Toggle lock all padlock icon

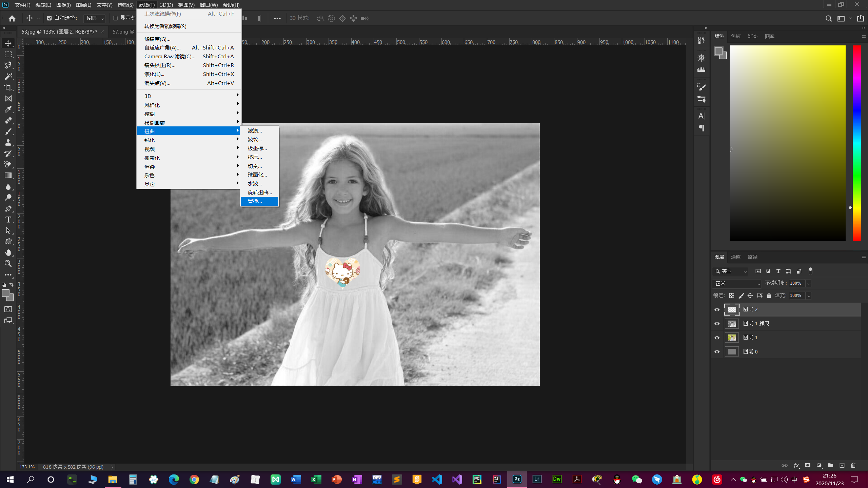point(769,296)
